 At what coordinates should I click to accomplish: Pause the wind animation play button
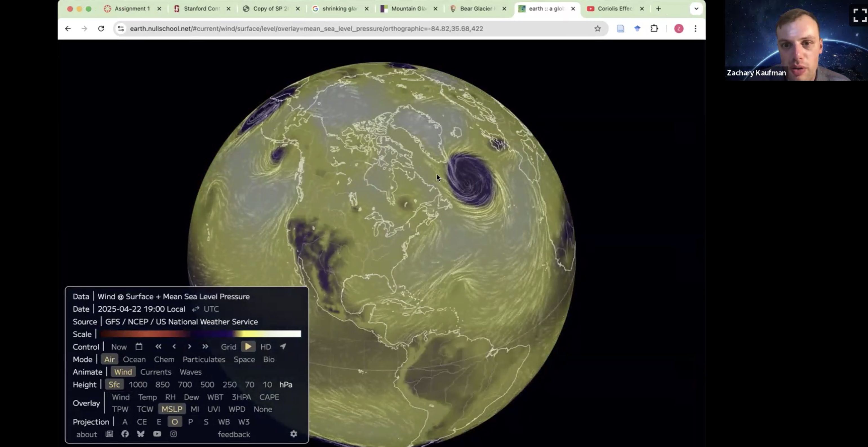pyautogui.click(x=248, y=347)
